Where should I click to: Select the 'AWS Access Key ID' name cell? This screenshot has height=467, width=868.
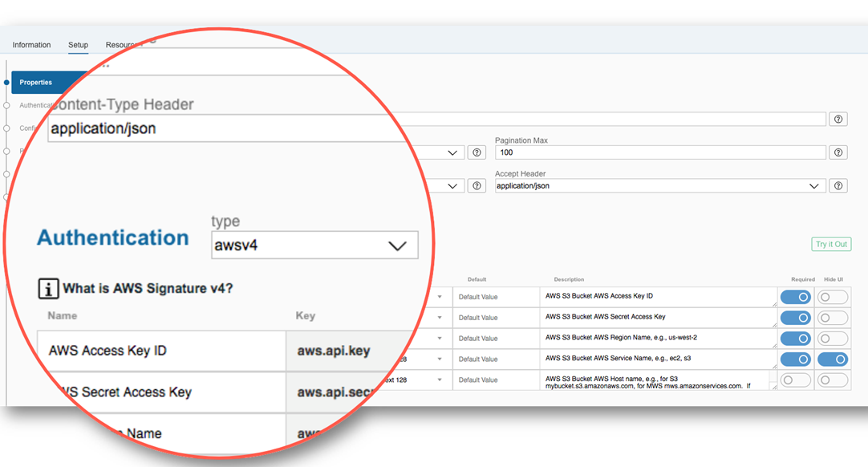[161, 351]
